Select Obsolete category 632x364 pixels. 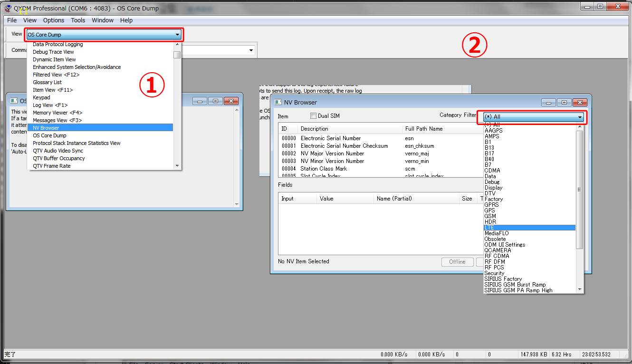pos(495,239)
